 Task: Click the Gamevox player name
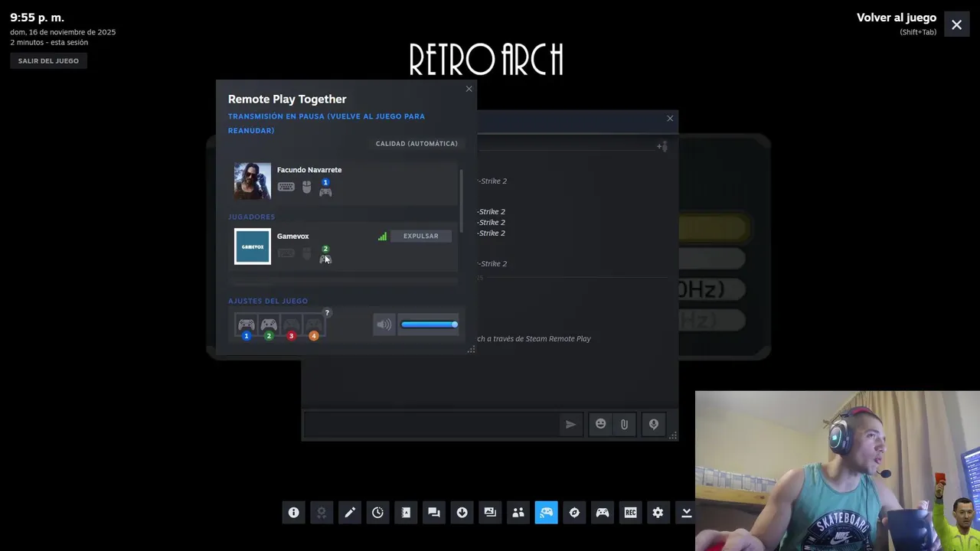click(292, 236)
